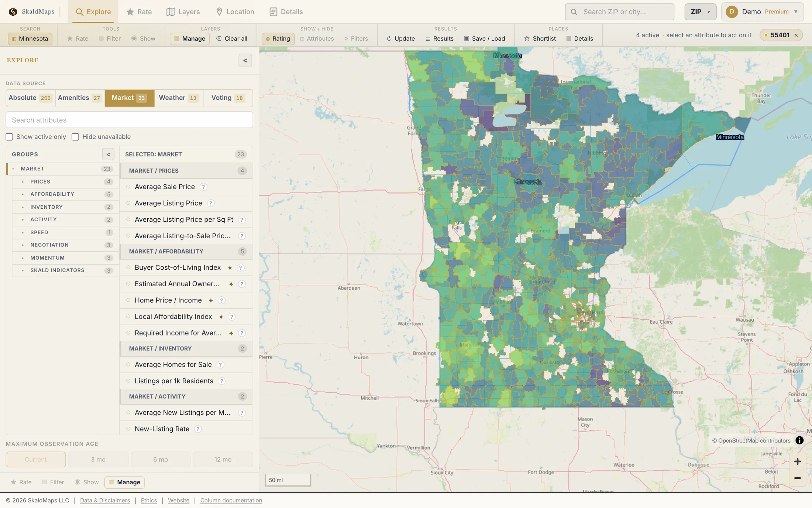Toggle the Rating show/hide button

278,38
